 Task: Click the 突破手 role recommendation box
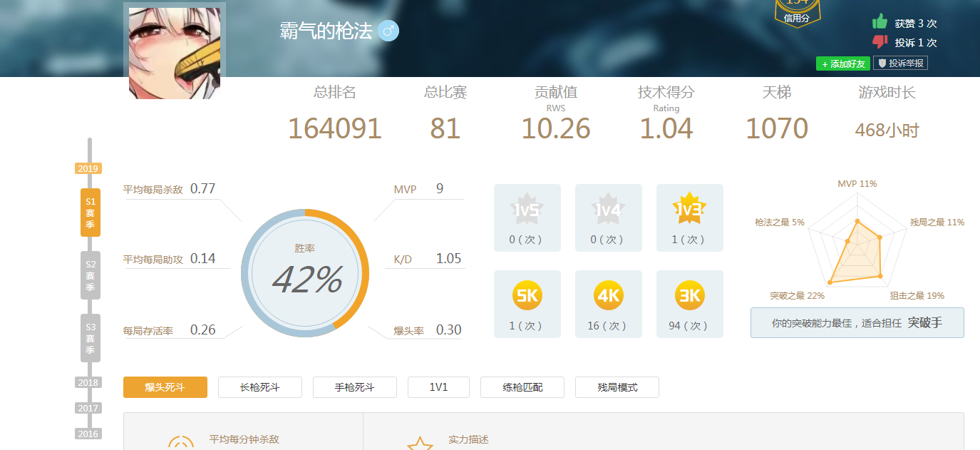[857, 323]
